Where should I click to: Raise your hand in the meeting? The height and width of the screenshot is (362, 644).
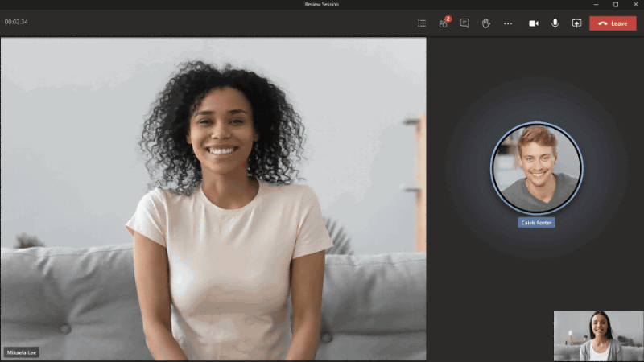click(x=486, y=23)
